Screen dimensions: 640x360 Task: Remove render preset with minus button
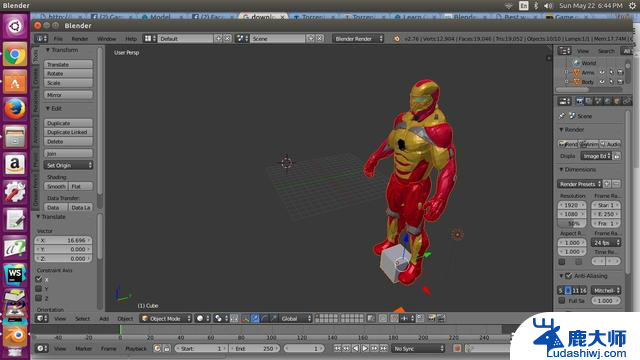pos(617,184)
